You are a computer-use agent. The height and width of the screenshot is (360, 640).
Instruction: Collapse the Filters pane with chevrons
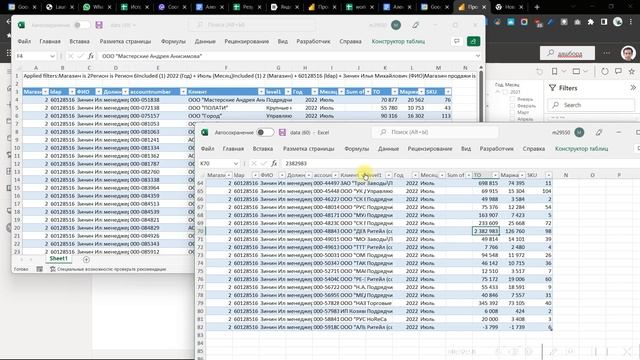tap(633, 88)
